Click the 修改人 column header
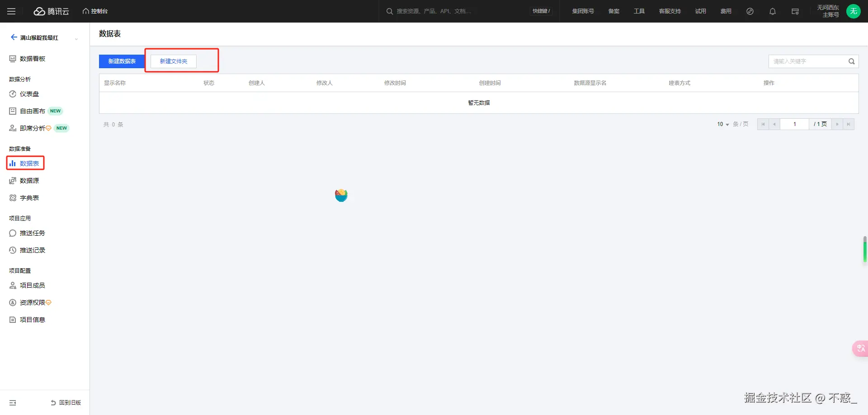The height and width of the screenshot is (415, 868). (325, 83)
